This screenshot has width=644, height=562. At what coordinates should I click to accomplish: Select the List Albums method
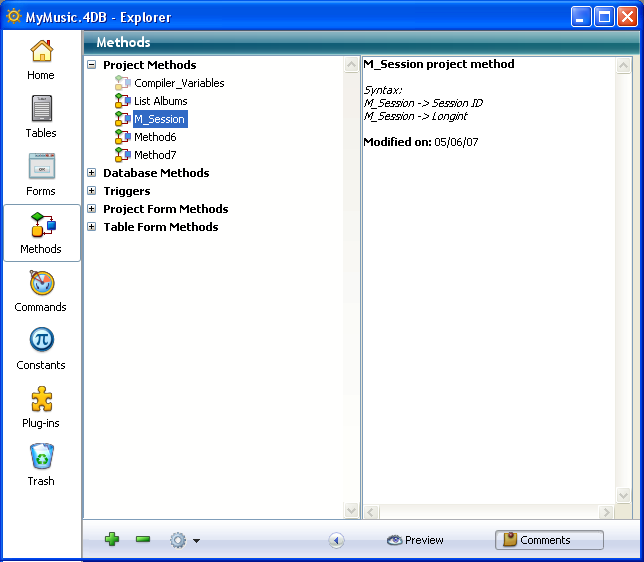[160, 101]
